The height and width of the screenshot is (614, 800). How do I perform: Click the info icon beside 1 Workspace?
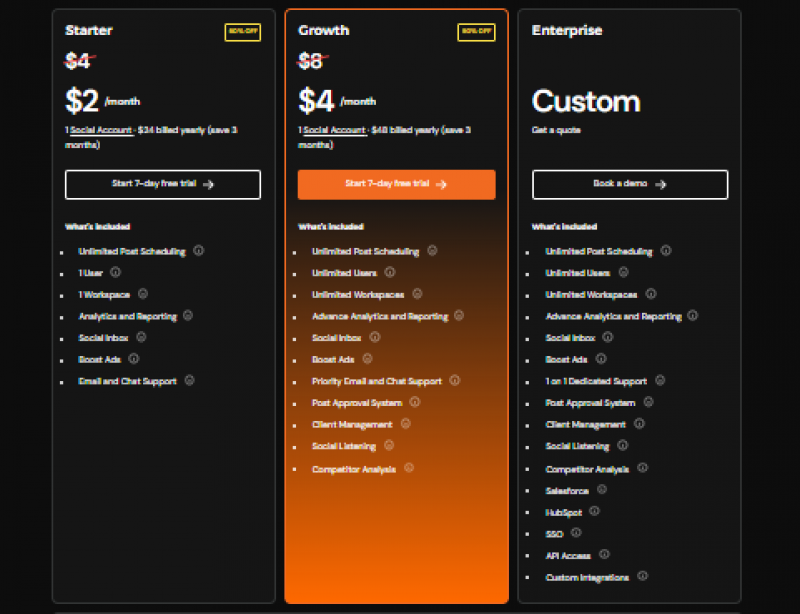(x=143, y=294)
